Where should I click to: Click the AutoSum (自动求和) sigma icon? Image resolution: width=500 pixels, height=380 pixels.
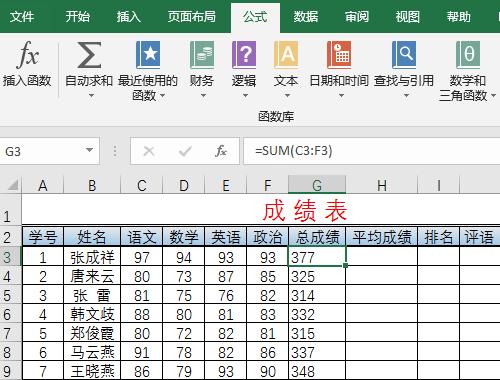pos(89,55)
